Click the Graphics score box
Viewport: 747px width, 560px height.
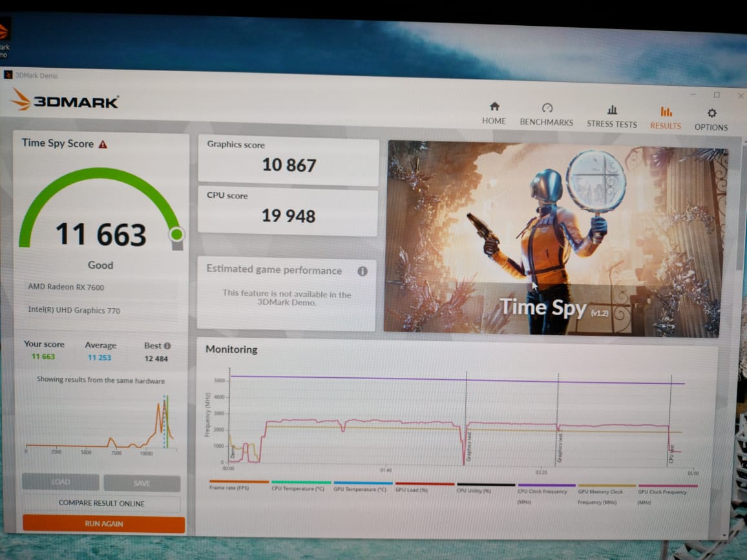[x=288, y=161]
